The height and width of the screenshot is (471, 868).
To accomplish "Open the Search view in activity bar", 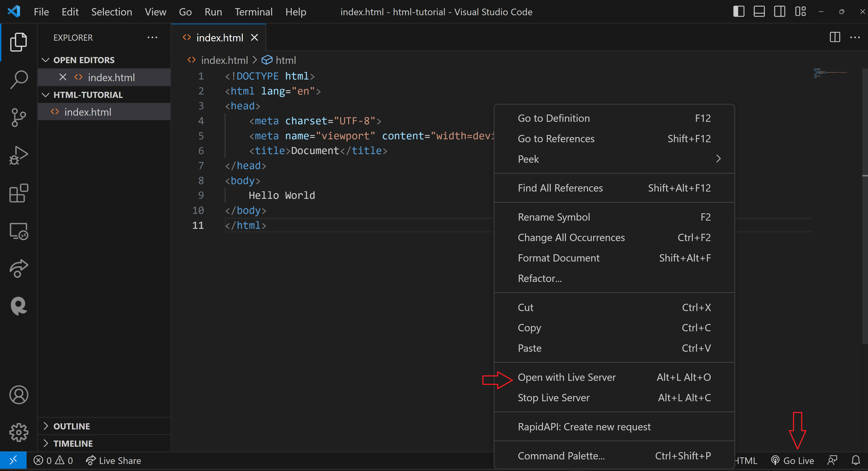I will coord(18,80).
